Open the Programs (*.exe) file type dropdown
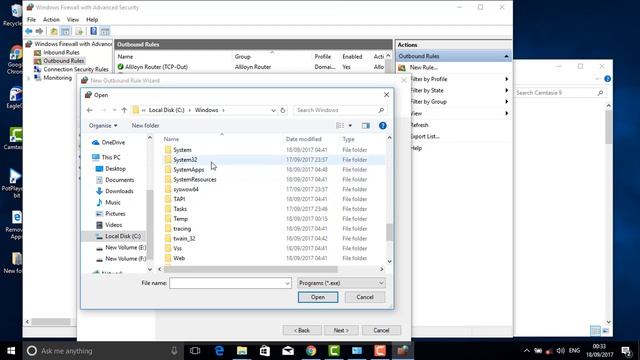The width and height of the screenshot is (640, 360). click(341, 283)
